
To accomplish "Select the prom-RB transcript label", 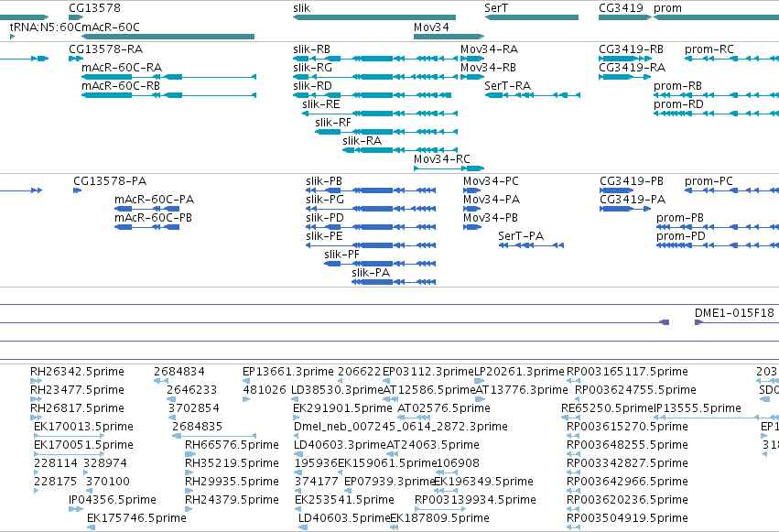I will pos(677,86).
